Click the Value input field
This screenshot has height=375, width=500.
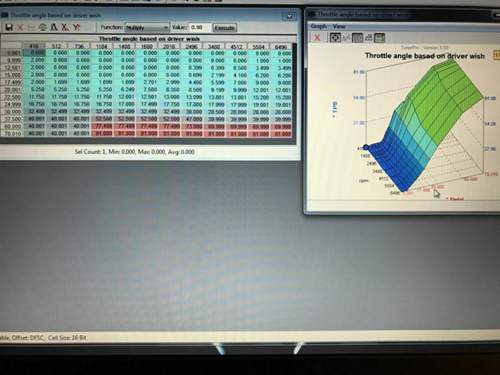pos(200,27)
